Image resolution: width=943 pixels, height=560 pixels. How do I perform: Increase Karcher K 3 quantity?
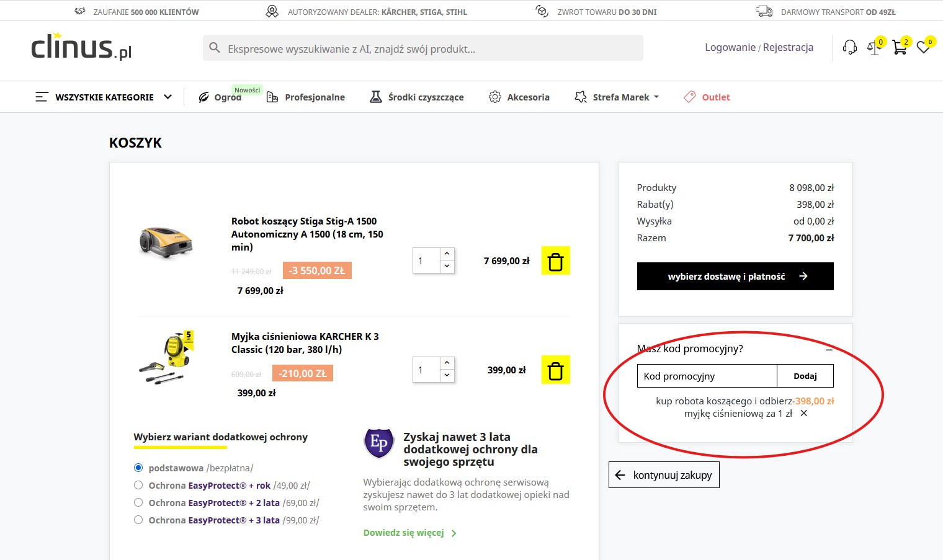point(447,363)
